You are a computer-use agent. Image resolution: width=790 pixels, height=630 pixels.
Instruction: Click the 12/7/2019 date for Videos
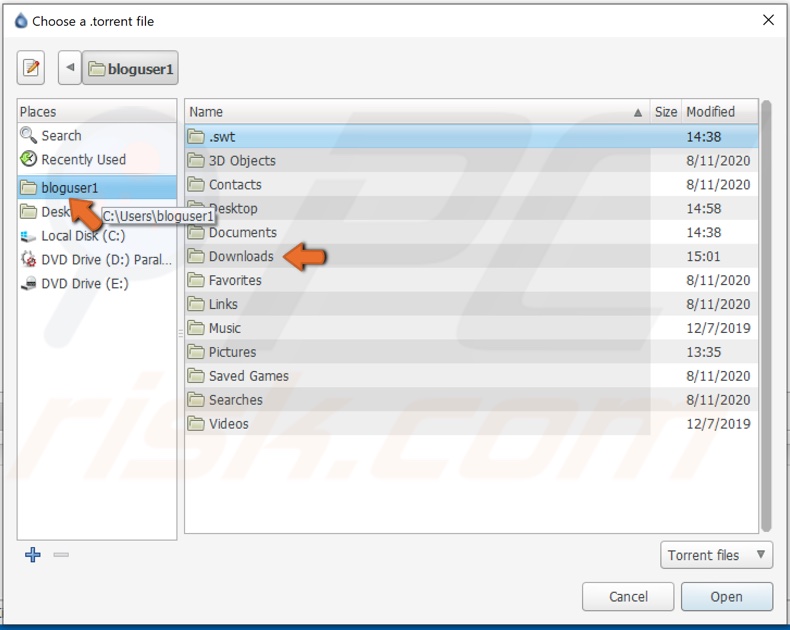tap(718, 424)
